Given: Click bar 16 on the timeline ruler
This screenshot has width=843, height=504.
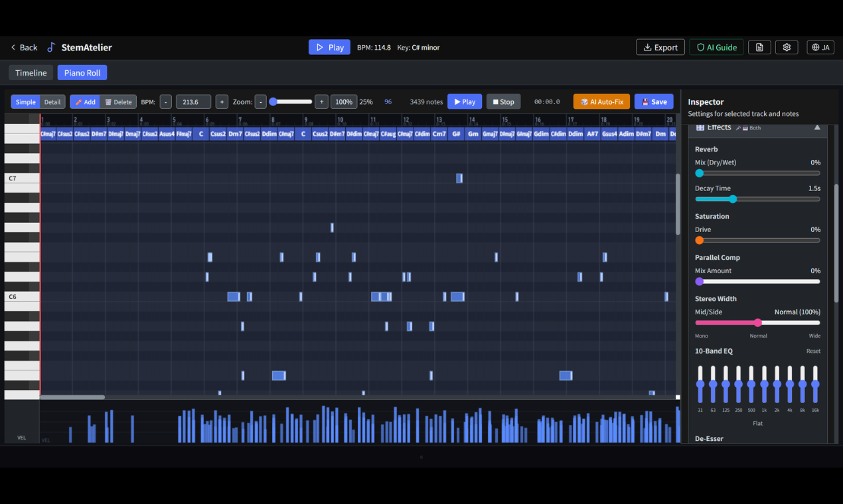Looking at the screenshot, I should [538, 120].
